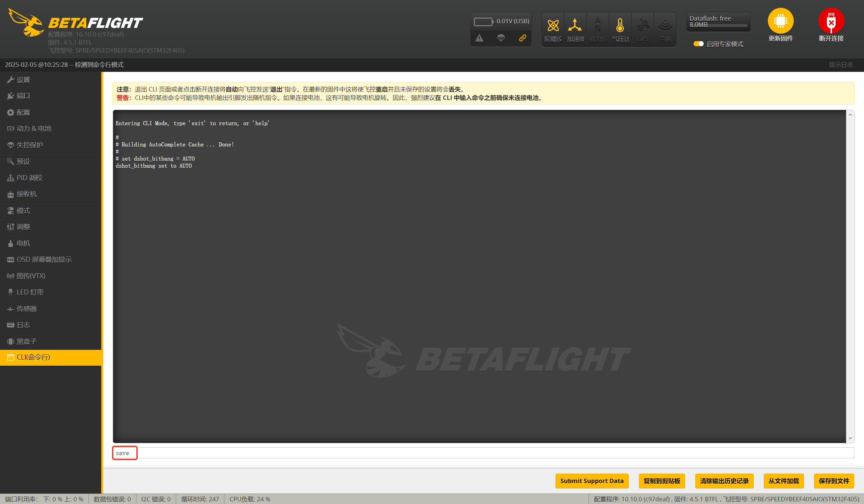Click the red 断开连接 disconnect icon
The image size is (864, 504).
click(x=831, y=21)
